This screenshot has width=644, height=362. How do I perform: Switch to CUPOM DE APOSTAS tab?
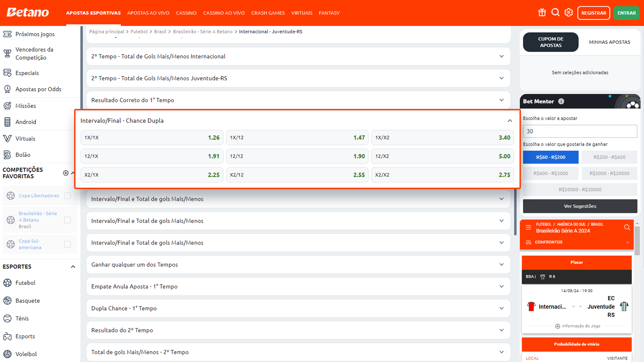point(551,42)
